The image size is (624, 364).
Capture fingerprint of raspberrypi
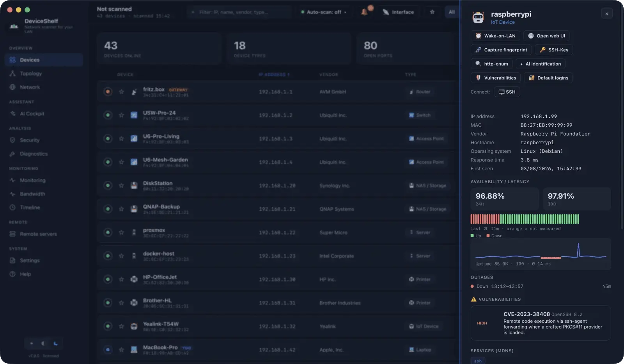tap(501, 50)
